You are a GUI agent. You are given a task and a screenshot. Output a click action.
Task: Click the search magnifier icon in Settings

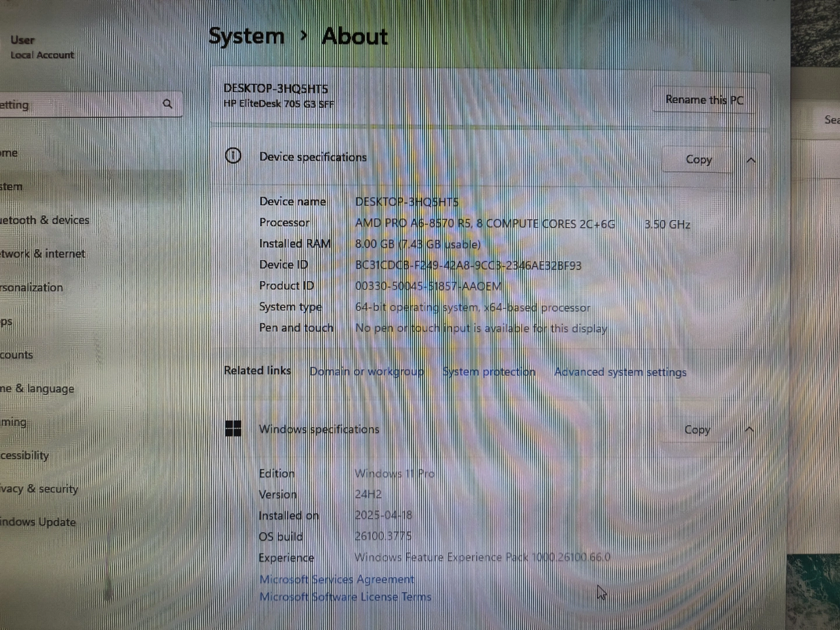167,104
